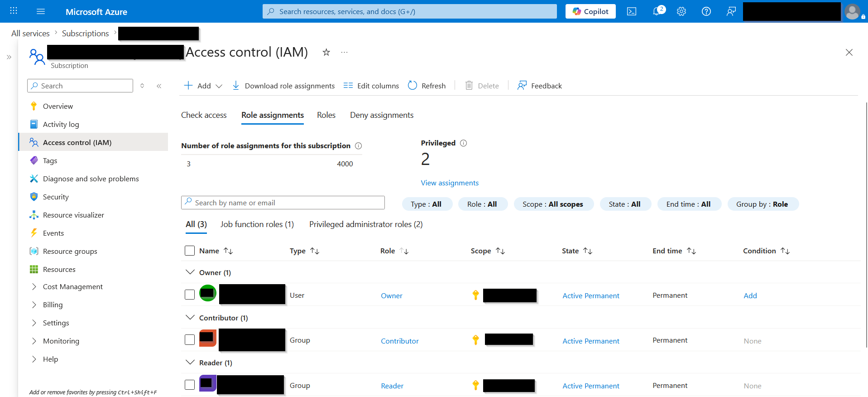Check the Contributor group row checkbox
Image resolution: width=868 pixels, height=397 pixels.
click(190, 339)
